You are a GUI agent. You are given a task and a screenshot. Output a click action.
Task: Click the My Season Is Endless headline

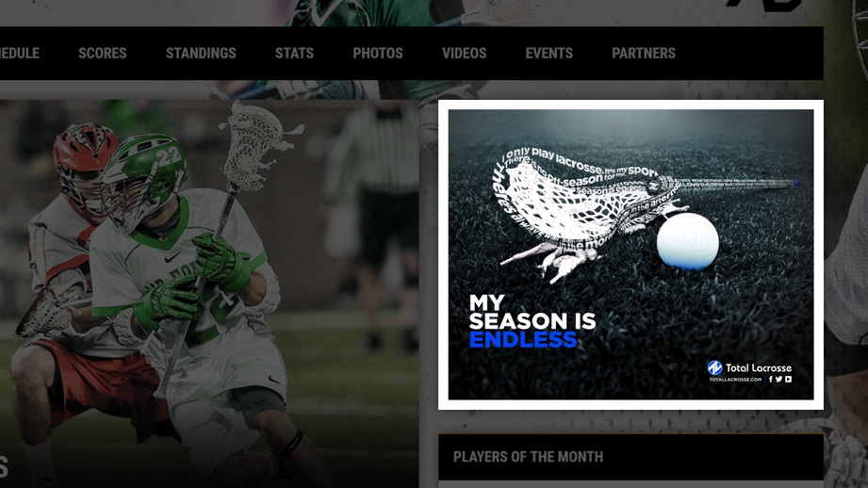[x=532, y=321]
